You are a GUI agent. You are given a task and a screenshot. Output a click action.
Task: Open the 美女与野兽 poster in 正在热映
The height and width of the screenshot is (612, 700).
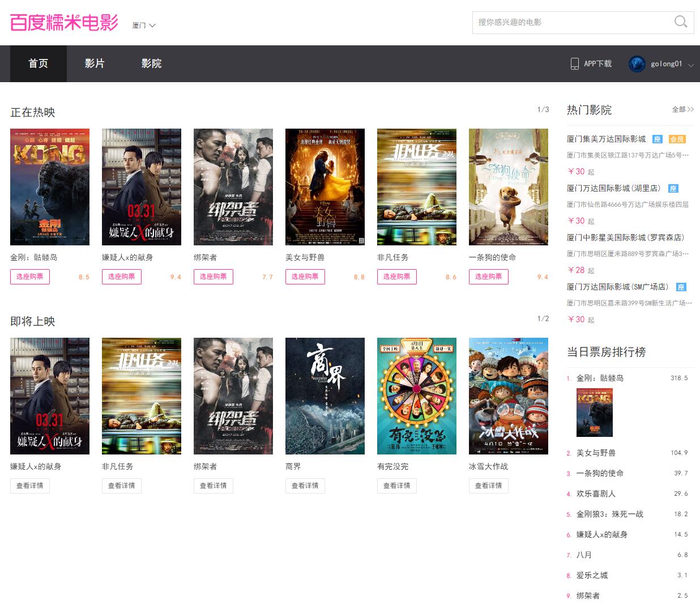pyautogui.click(x=325, y=187)
